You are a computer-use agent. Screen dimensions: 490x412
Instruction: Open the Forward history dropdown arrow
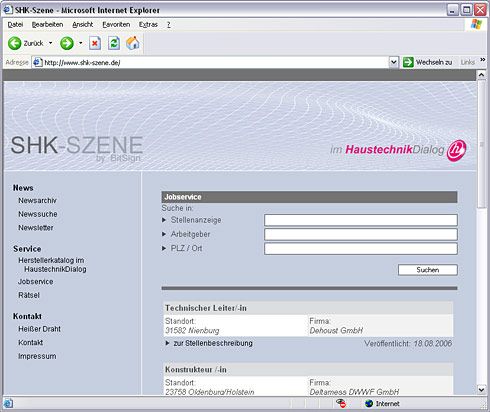pos(81,43)
